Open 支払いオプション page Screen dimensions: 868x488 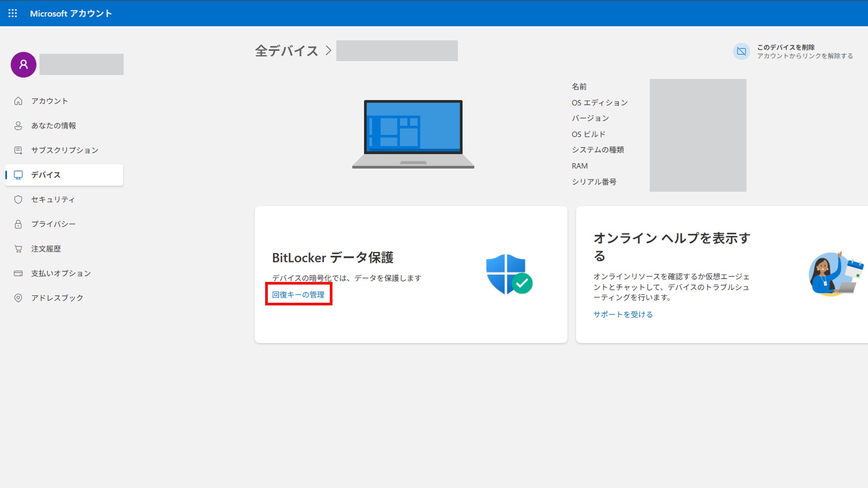[64, 273]
